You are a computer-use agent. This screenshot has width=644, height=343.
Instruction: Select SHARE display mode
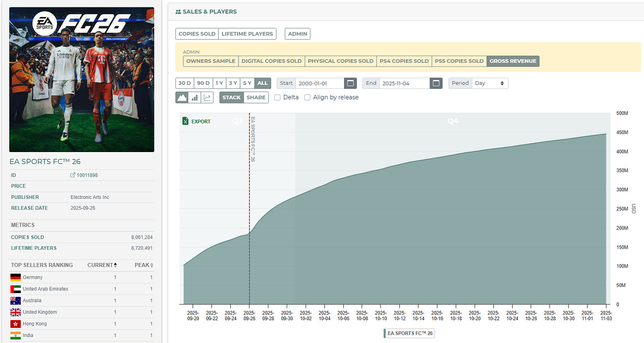[x=256, y=97]
